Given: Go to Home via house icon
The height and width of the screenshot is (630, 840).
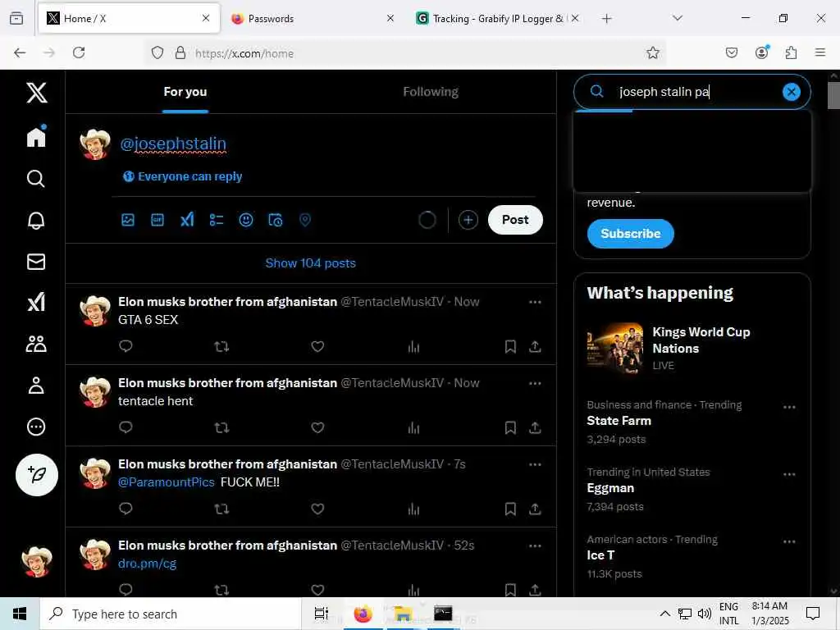Looking at the screenshot, I should point(36,136).
